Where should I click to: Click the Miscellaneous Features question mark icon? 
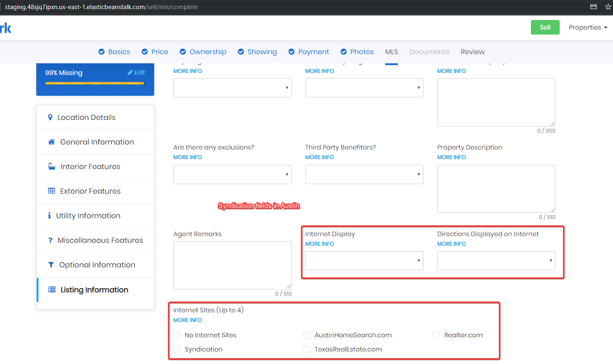[x=50, y=240]
